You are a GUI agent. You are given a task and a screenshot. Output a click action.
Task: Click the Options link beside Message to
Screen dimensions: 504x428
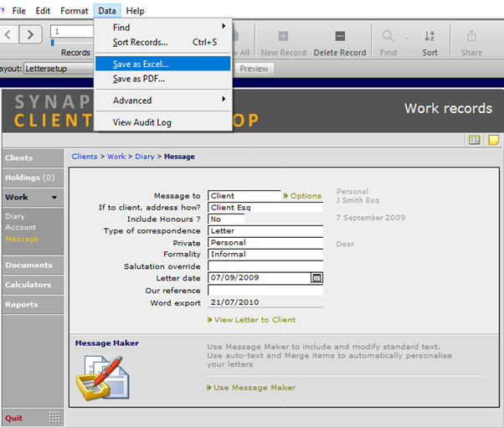pos(302,195)
